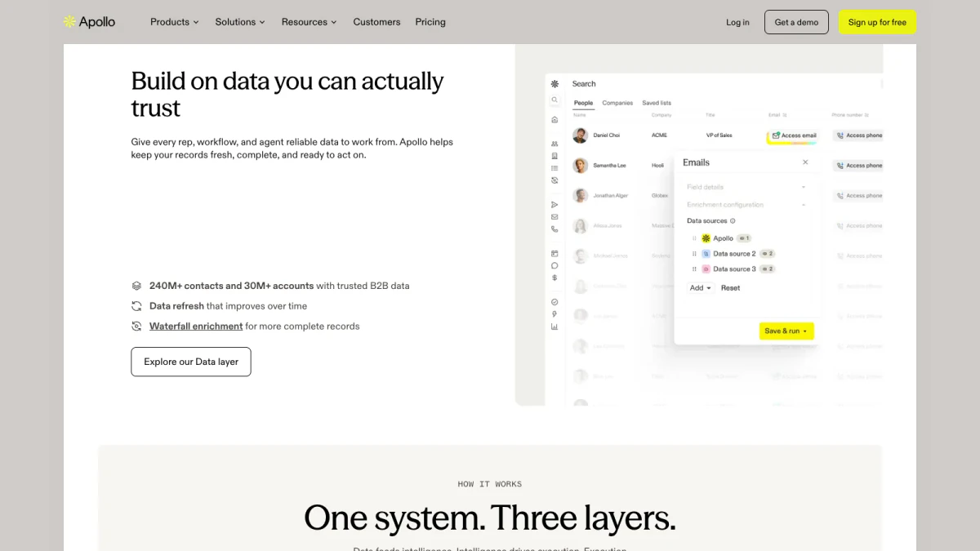Expand the Solutions menu
This screenshot has height=551, width=980.
(240, 22)
